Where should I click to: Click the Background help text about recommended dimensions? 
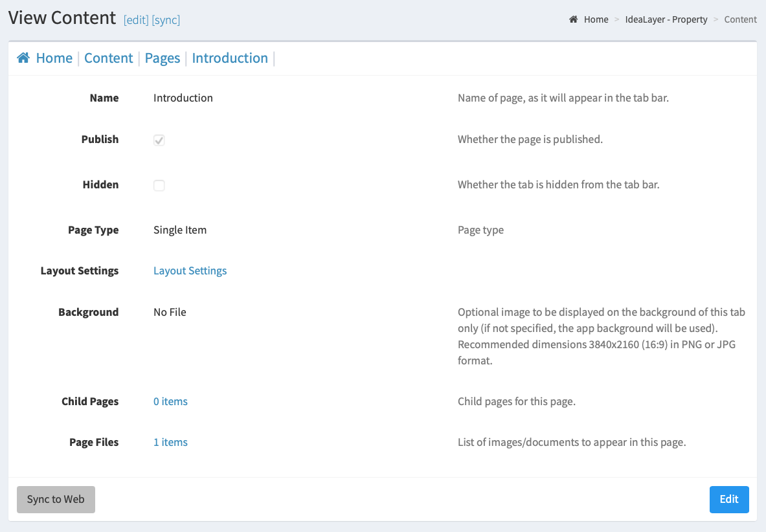coord(602,337)
